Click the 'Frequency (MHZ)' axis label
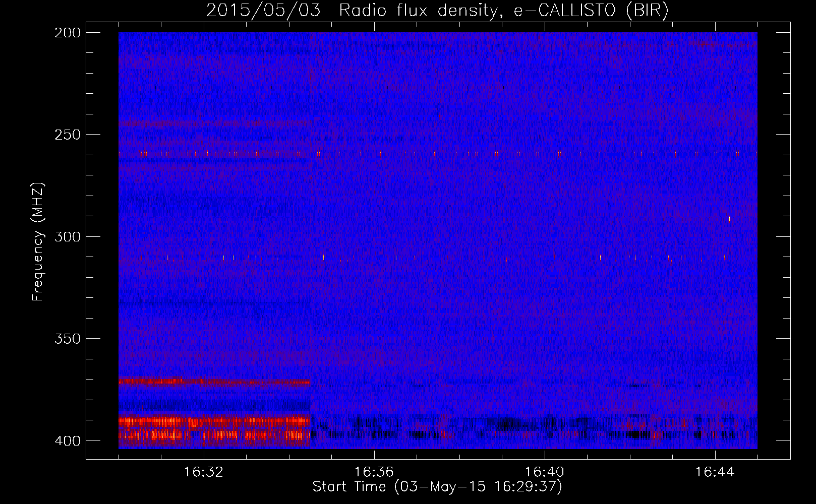 [x=38, y=241]
